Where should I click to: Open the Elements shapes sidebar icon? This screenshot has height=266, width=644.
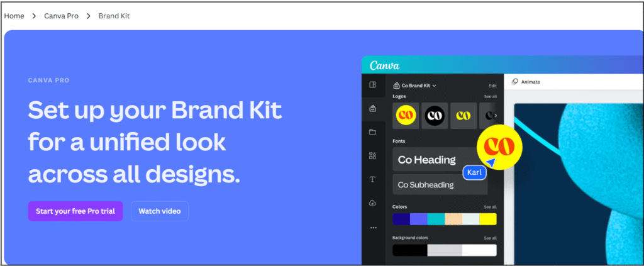(x=372, y=155)
